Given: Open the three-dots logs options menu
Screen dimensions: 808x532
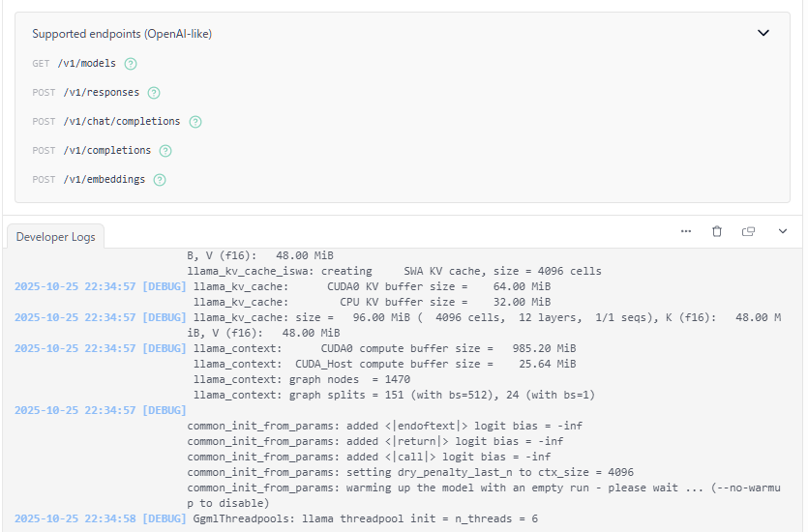Looking at the screenshot, I should pyautogui.click(x=686, y=232).
